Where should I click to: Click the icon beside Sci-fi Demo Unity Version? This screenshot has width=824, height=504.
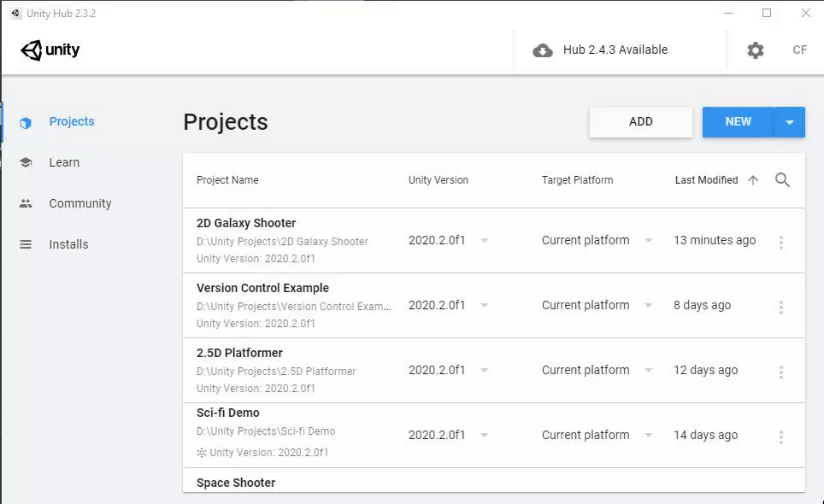coord(201,452)
